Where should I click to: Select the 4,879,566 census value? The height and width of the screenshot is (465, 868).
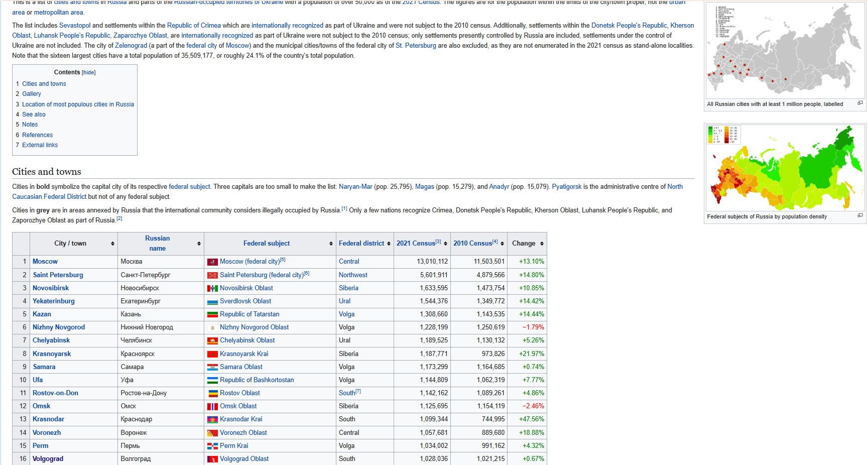pyautogui.click(x=490, y=275)
